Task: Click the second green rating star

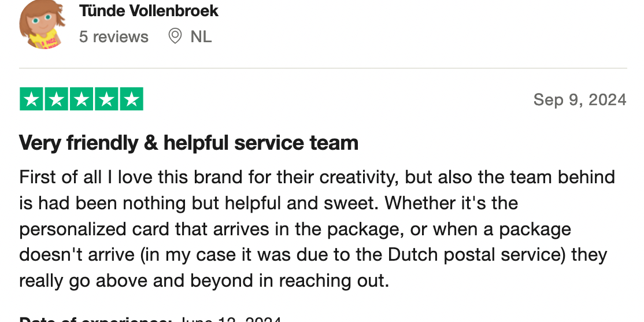Action: (x=56, y=99)
